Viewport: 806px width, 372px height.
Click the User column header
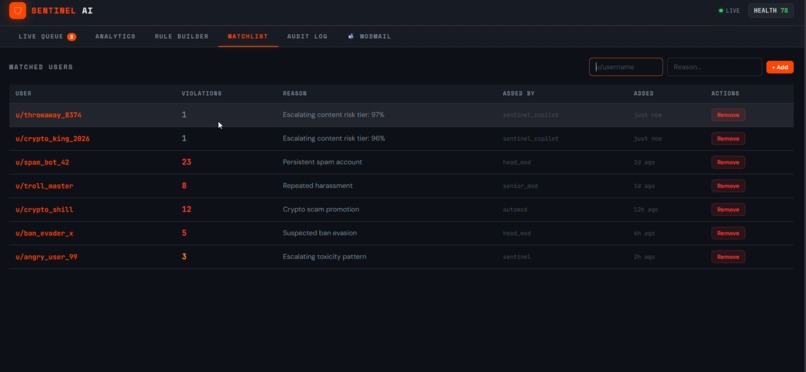click(x=23, y=94)
